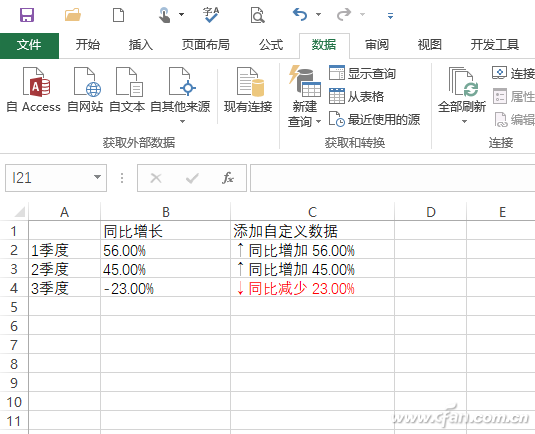Click the touch/mouse mode icon
535x434 pixels.
tap(164, 15)
